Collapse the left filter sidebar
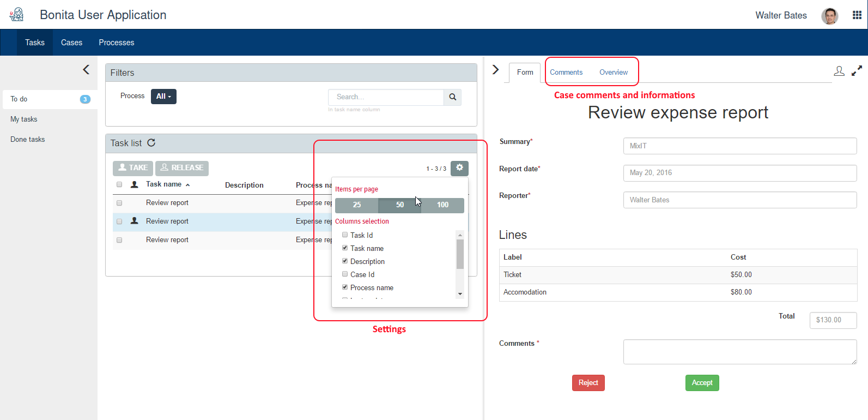The height and width of the screenshot is (420, 868). coord(86,69)
